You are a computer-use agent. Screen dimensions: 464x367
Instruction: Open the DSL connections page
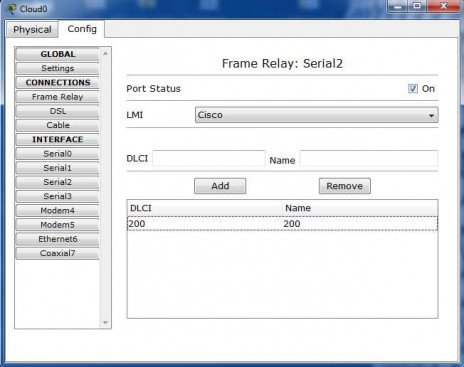point(57,111)
